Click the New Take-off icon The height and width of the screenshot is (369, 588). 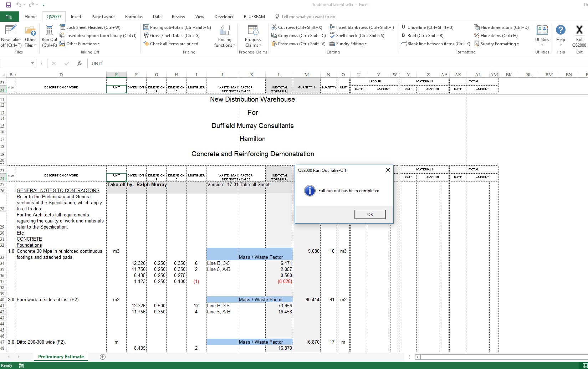click(x=11, y=31)
